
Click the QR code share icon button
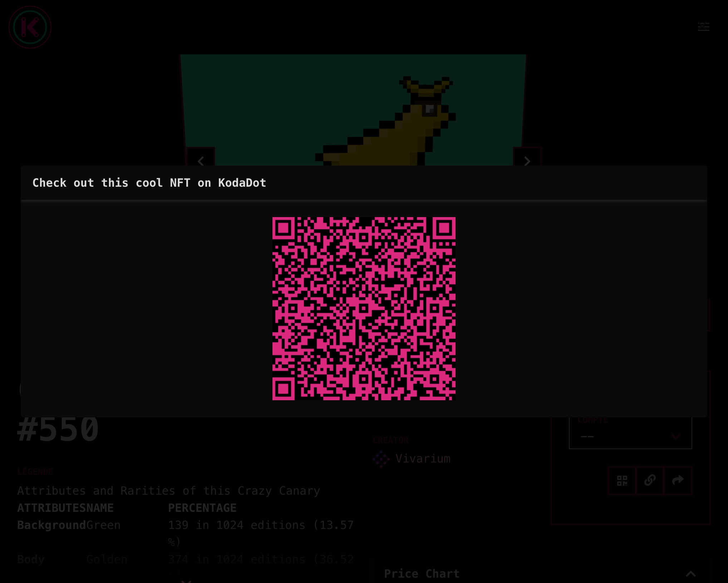tap(622, 480)
